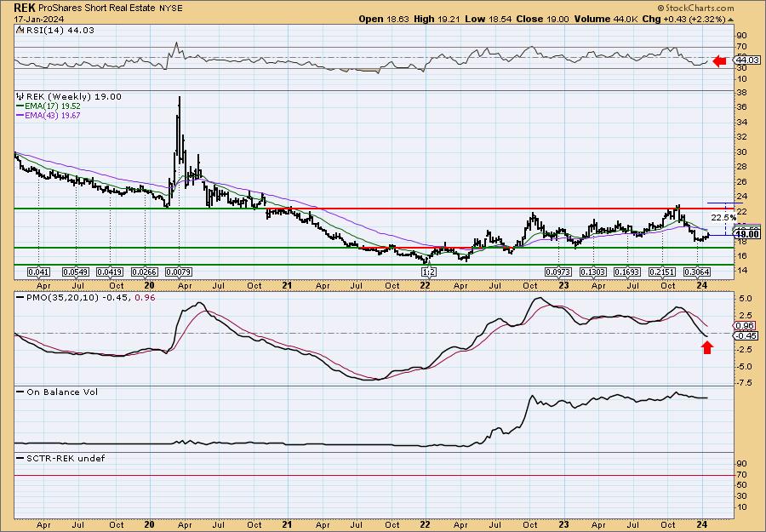Viewport: 766px width, 532px height.
Task: Click the up triangle after Chg percentage
Action: tap(731, 20)
